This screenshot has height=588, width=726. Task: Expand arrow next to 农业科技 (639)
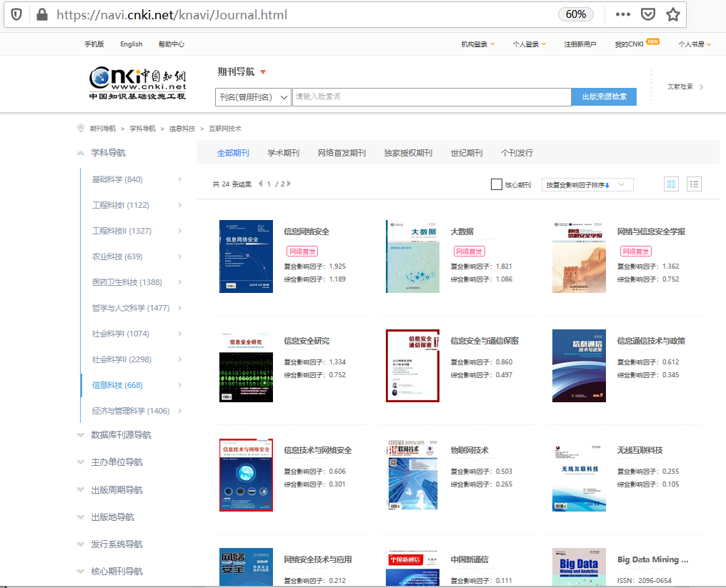pos(179,256)
